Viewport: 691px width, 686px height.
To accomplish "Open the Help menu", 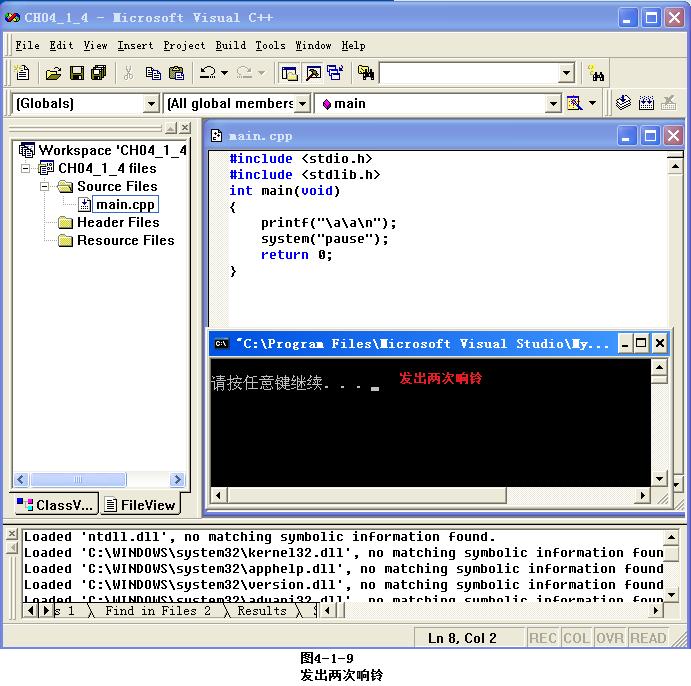I will (353, 45).
